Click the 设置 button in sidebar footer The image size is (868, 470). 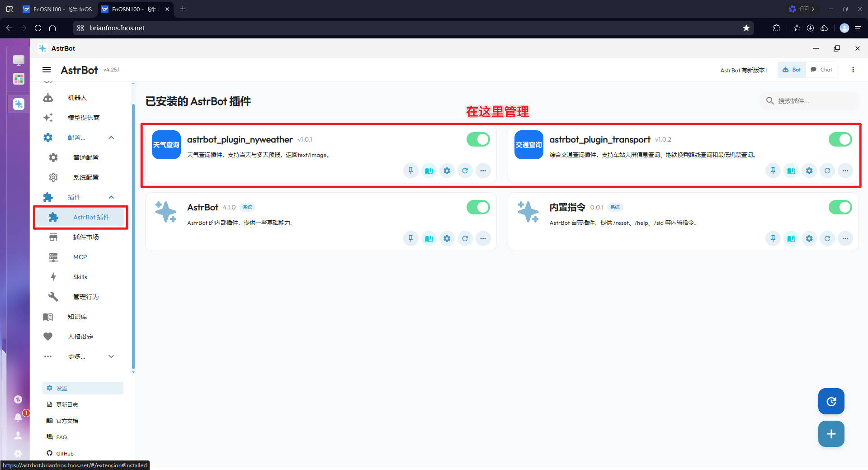83,388
